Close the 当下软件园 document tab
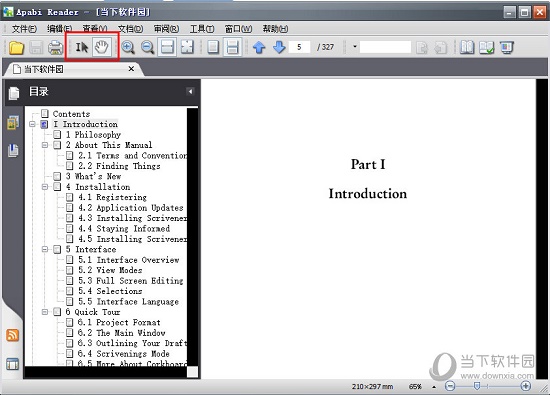The height and width of the screenshot is (395, 550). tap(132, 69)
